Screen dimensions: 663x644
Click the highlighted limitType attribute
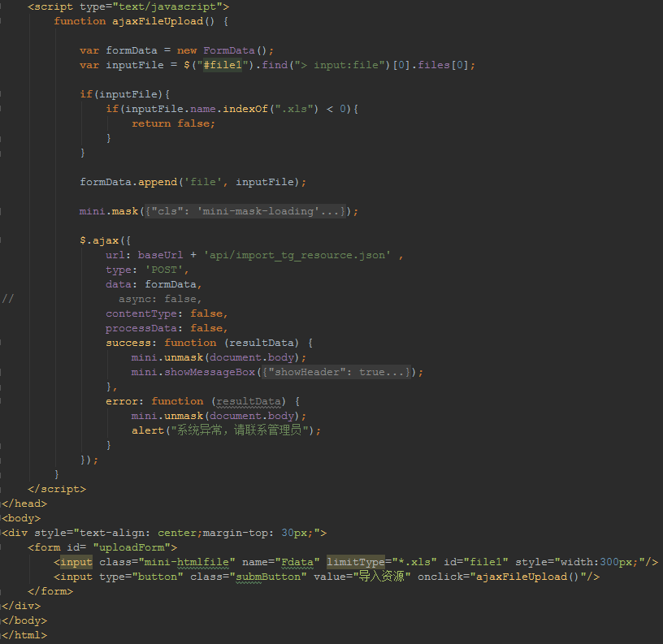(x=356, y=562)
